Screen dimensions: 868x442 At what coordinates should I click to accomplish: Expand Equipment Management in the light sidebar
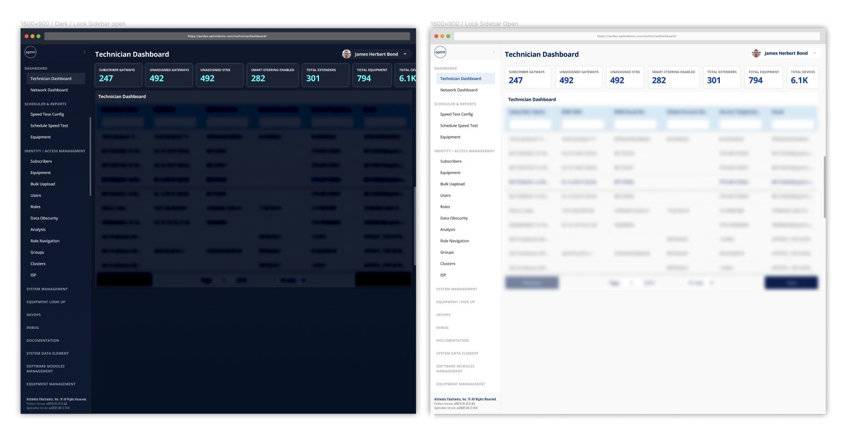point(461,384)
